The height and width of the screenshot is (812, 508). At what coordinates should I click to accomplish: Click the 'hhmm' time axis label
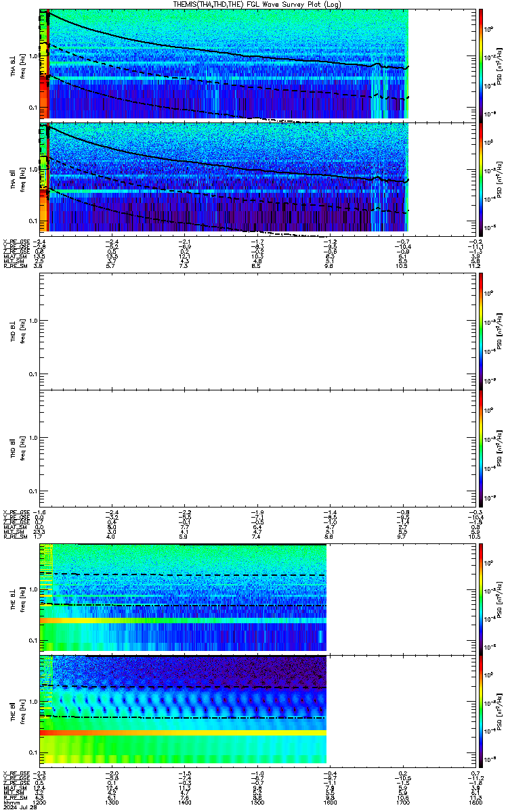coord(10,803)
